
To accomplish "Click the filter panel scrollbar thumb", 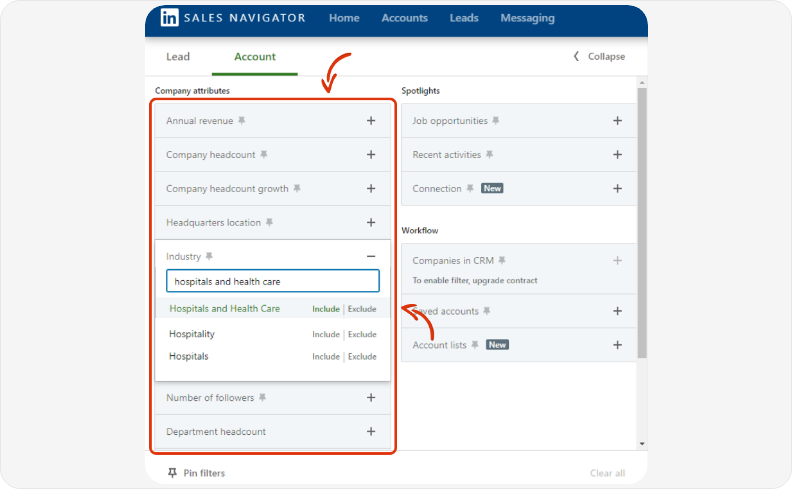I will pos(642,223).
